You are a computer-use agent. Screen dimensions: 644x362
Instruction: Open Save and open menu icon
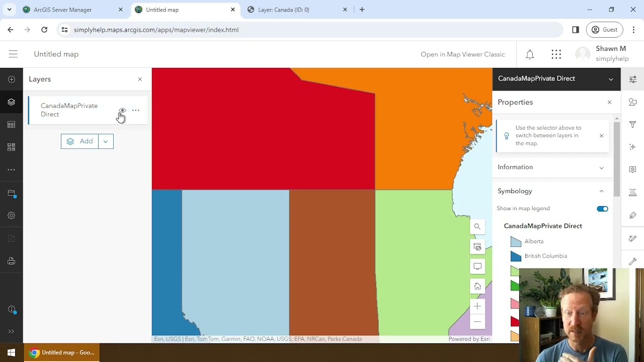[x=11, y=193]
